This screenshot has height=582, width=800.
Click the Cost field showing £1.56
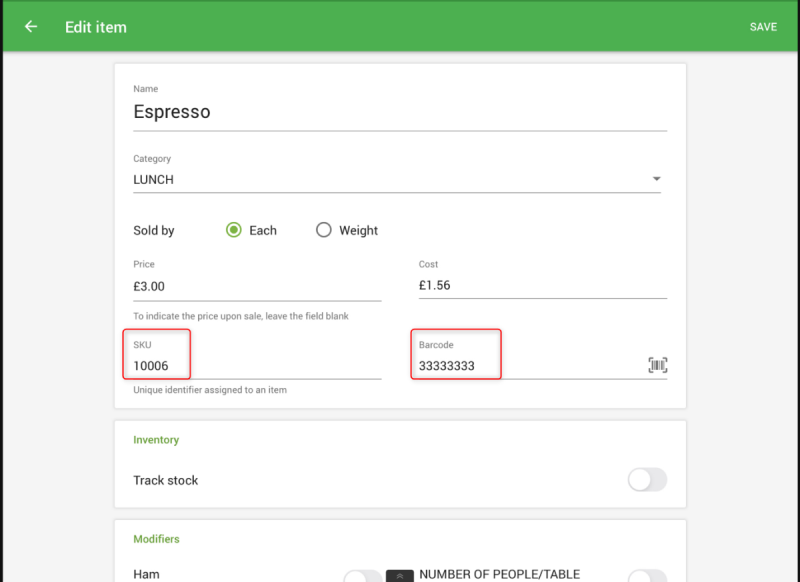542,285
